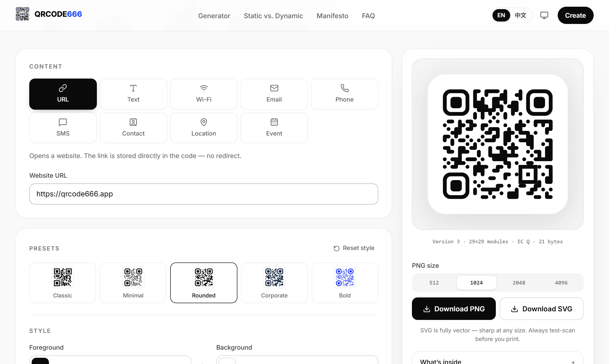Choose the Text content type
This screenshot has width=609, height=364.
pos(133,94)
